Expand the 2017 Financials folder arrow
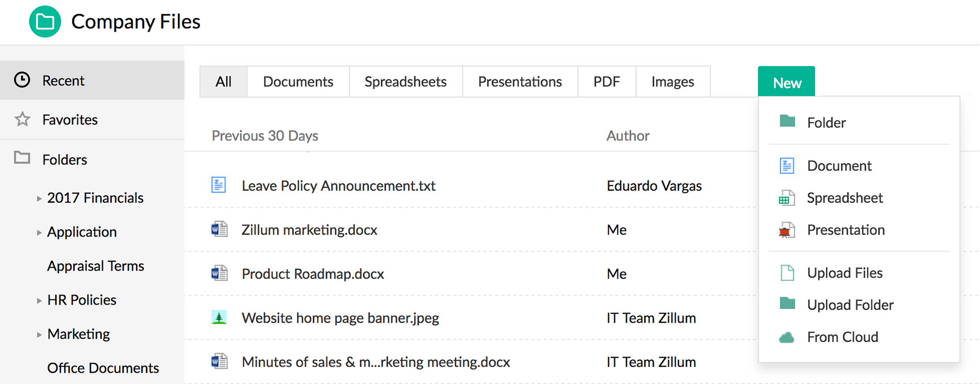 (x=39, y=198)
